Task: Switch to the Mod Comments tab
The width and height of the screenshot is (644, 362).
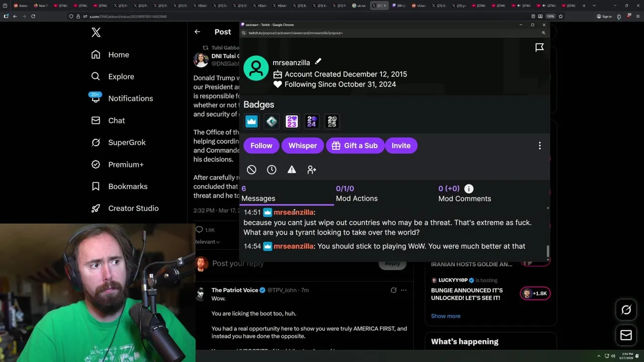Action: [x=464, y=194]
